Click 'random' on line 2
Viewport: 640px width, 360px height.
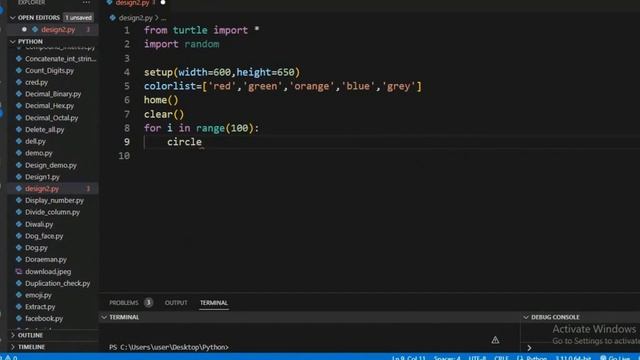click(x=202, y=44)
